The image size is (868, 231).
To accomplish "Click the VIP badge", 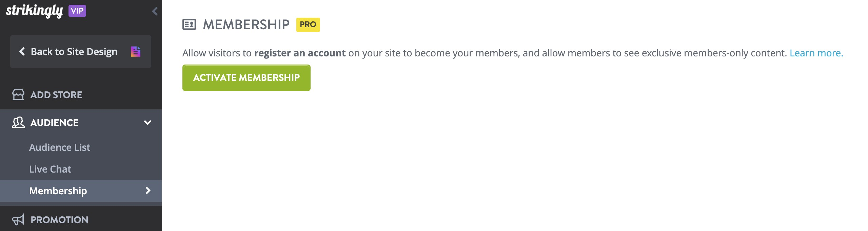I will click(77, 11).
